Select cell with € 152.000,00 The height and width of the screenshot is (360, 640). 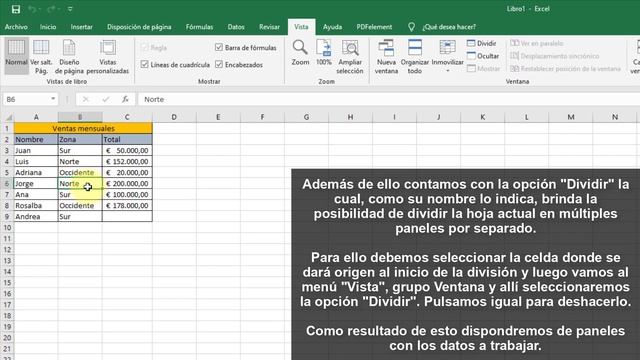127,162
